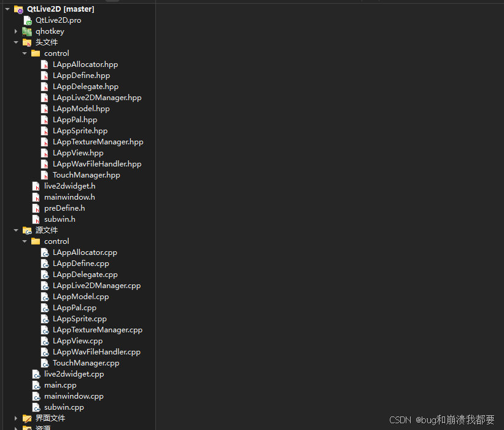
Task: Click the qhotkey project icon
Action: point(27,31)
